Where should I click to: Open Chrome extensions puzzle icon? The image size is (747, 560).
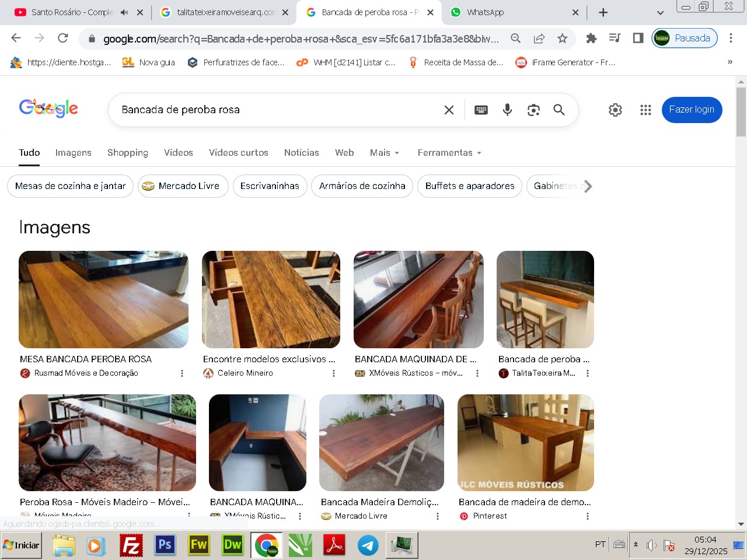591,38
